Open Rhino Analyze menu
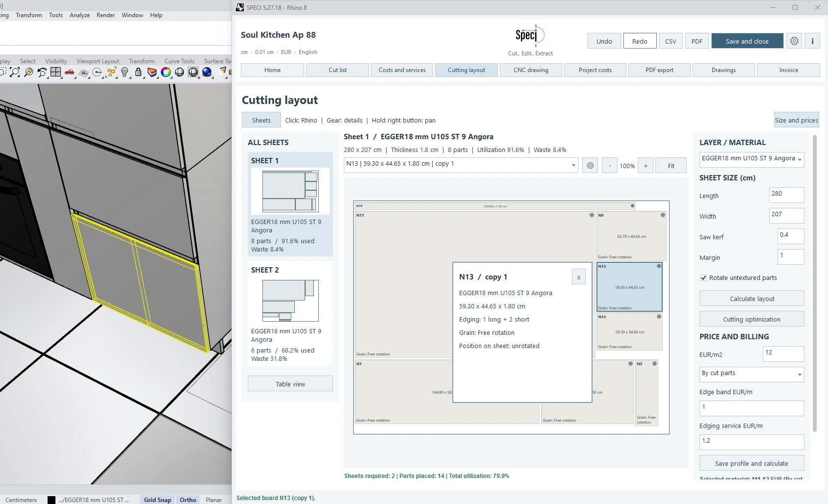 (x=79, y=15)
